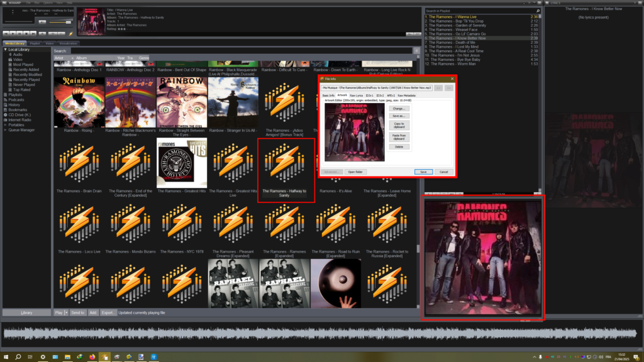644x362 pixels.
Task: Open the Play button dropdown arrow
Action: pos(66,313)
